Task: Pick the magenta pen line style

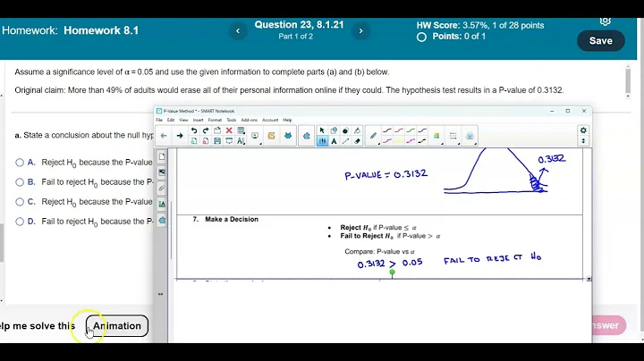Action: point(411,141)
